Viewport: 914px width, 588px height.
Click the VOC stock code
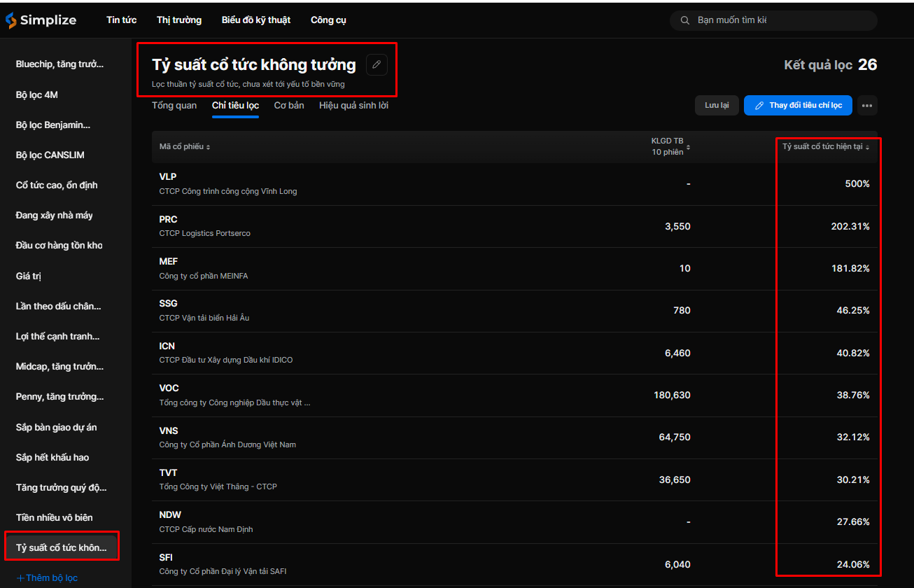click(x=169, y=388)
